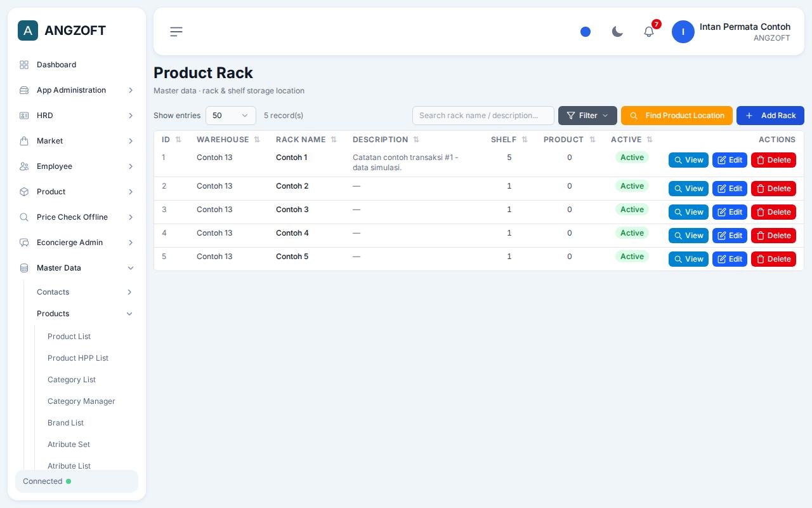Click the Price Check Offline search icon

pyautogui.click(x=24, y=217)
